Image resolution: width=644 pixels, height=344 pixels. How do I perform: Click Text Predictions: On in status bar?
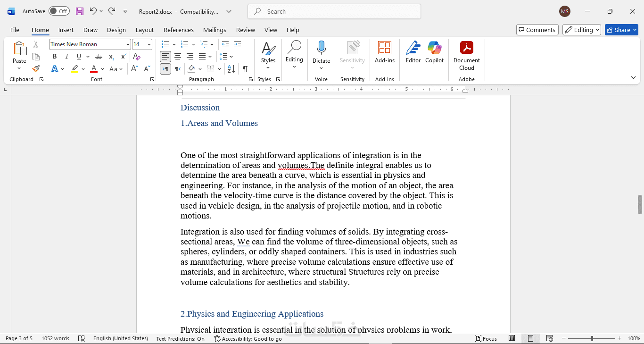[x=181, y=338]
